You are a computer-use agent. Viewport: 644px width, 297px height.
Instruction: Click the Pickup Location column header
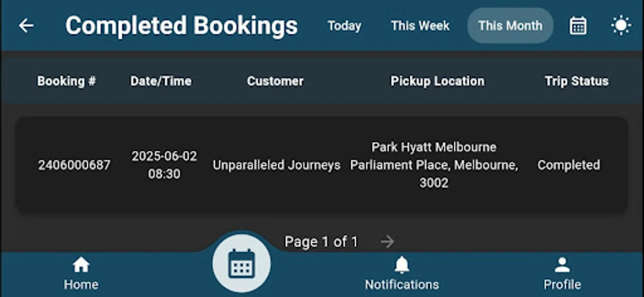coord(438,81)
